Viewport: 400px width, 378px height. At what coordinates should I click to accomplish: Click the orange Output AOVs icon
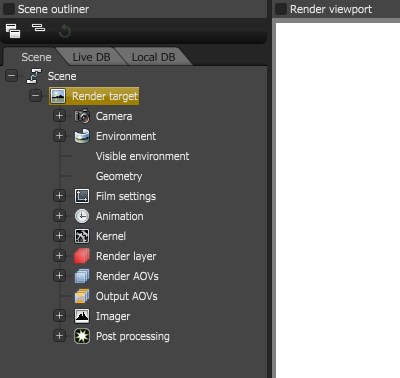82,296
